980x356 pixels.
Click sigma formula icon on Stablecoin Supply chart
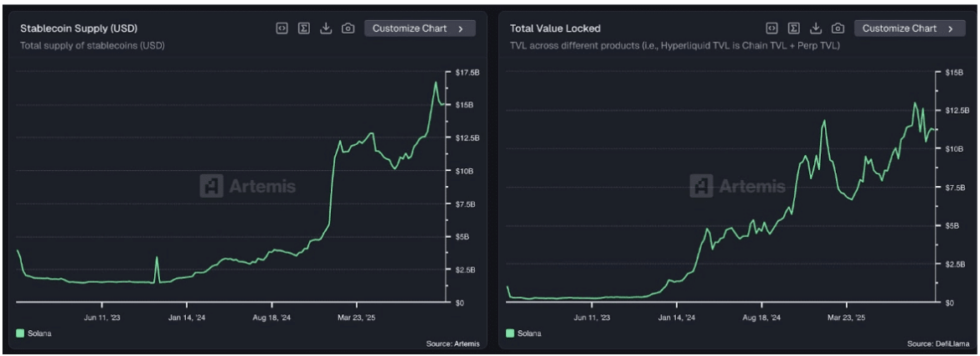(305, 28)
